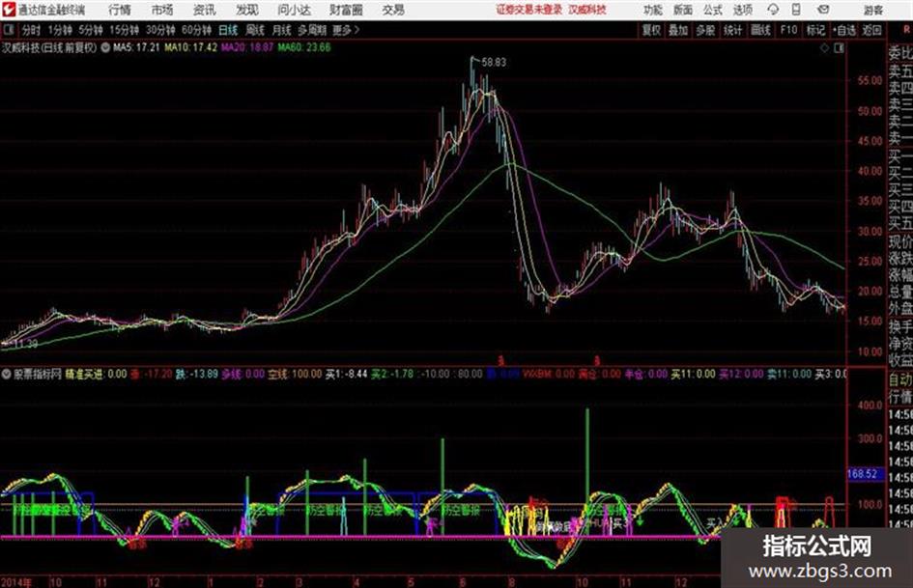Open the 发现 menu
Image resolution: width=913 pixels, height=588 pixels.
[x=247, y=10]
